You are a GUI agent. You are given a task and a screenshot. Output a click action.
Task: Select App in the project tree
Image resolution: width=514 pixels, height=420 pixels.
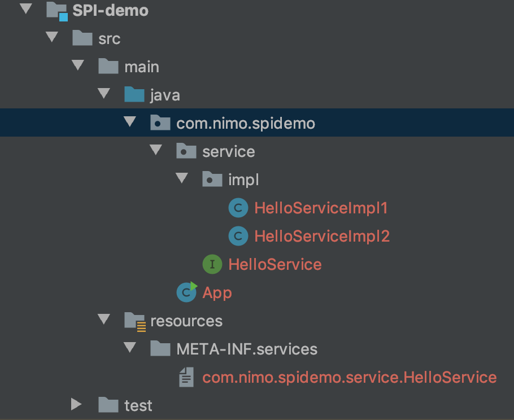217,293
